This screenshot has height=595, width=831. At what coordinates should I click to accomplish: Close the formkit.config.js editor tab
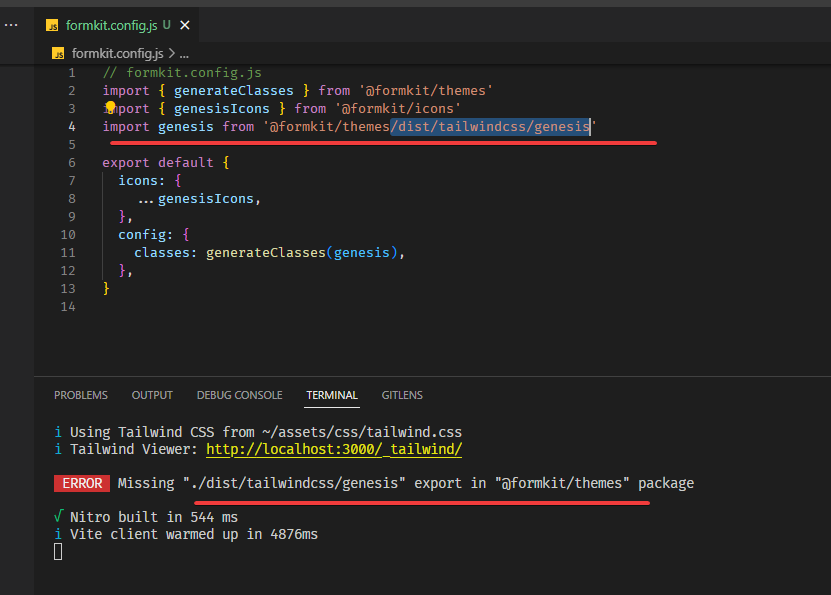tap(184, 25)
